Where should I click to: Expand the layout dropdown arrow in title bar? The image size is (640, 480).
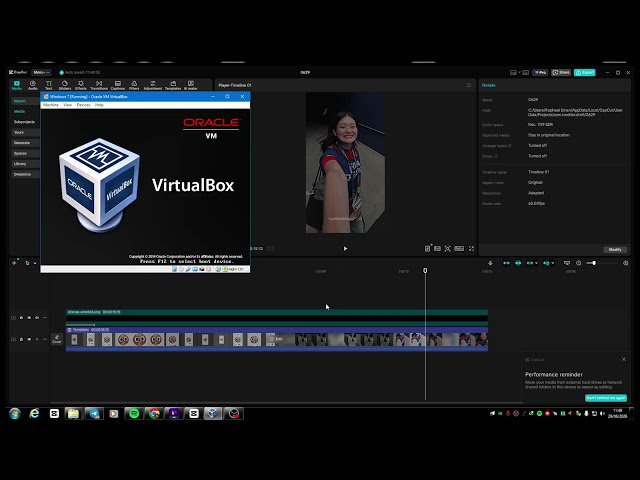click(x=519, y=72)
